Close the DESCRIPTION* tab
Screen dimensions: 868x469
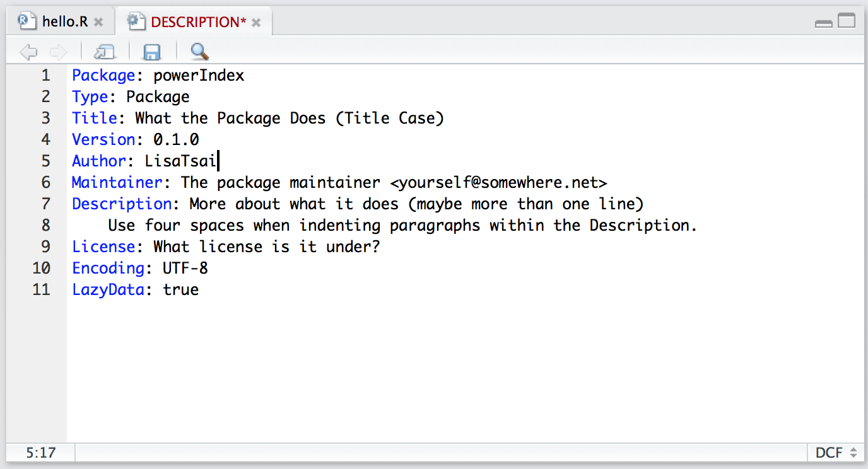tap(256, 23)
